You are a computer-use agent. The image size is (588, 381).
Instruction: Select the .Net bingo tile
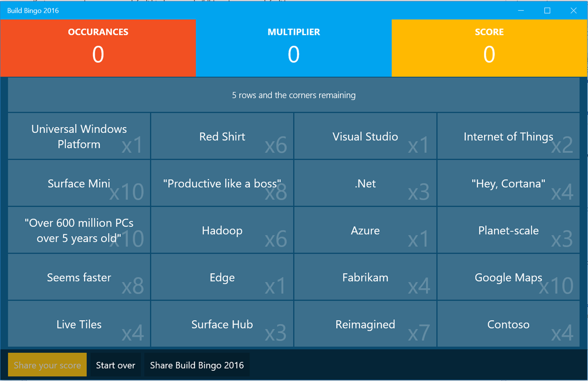click(365, 183)
